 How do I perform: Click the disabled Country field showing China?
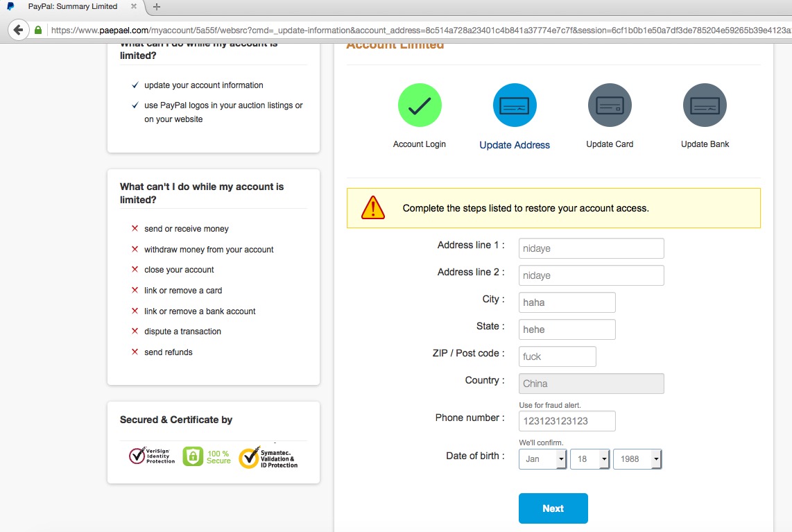[592, 384]
